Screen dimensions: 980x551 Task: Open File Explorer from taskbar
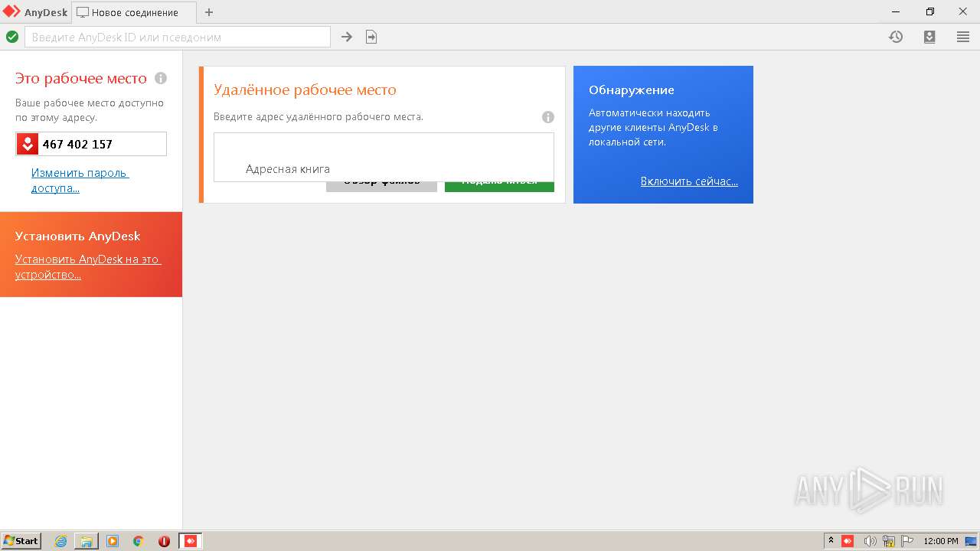click(87, 541)
